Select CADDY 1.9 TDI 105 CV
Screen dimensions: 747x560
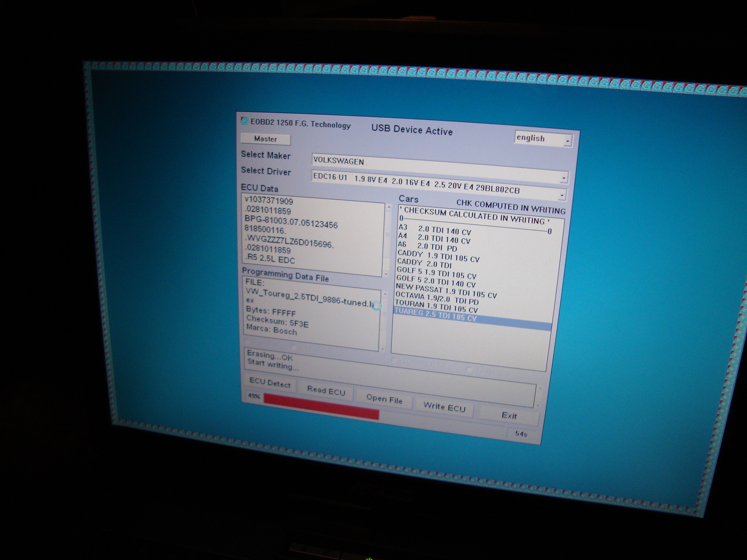click(x=438, y=256)
